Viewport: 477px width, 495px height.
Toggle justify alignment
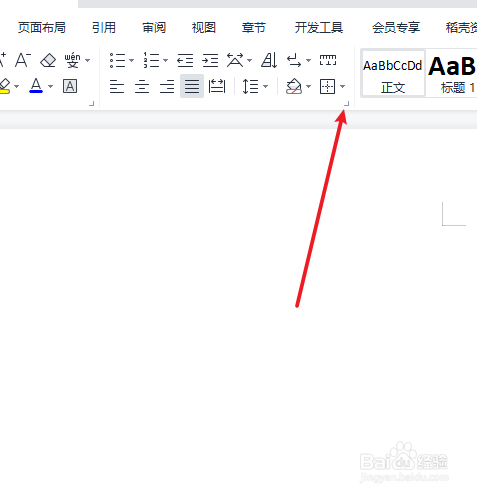(192, 86)
